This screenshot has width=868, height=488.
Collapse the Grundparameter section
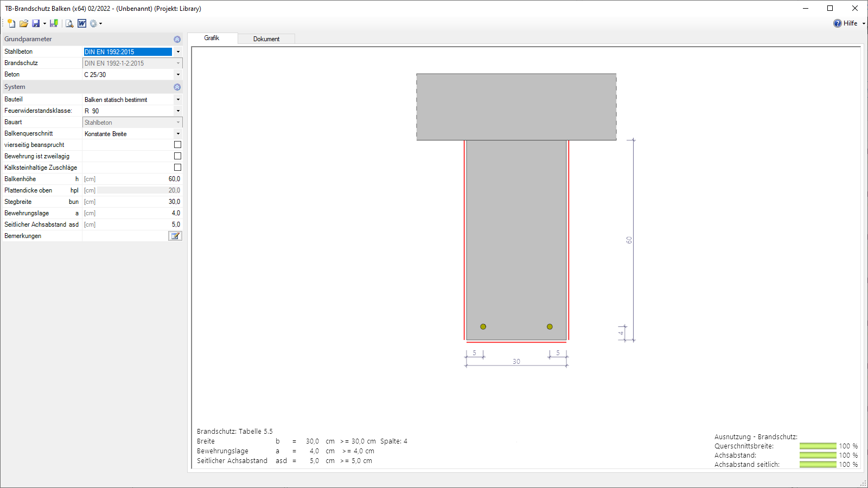tap(177, 40)
